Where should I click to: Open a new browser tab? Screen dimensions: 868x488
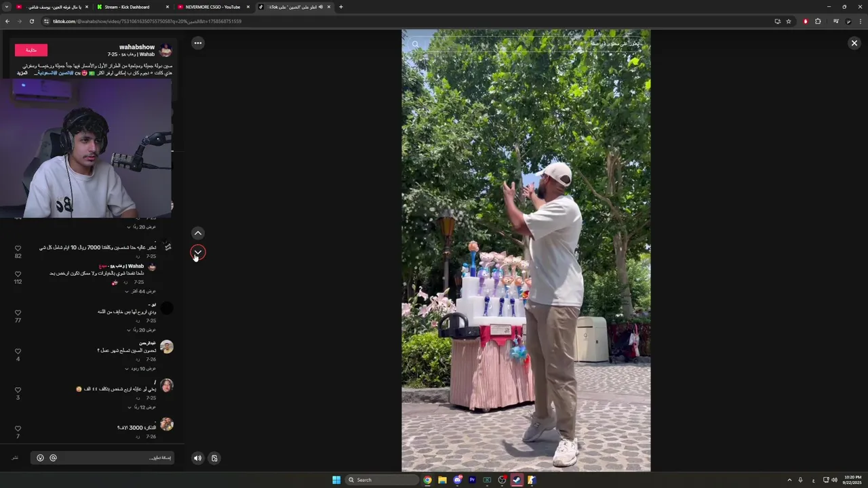pos(340,7)
